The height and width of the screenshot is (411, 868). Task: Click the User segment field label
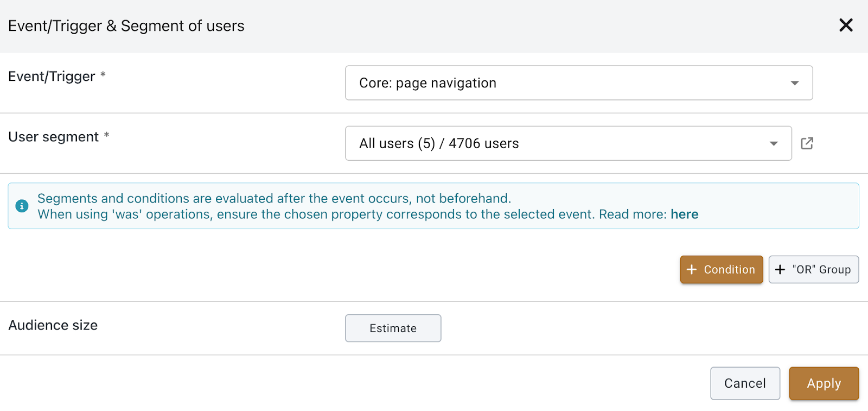[53, 137]
